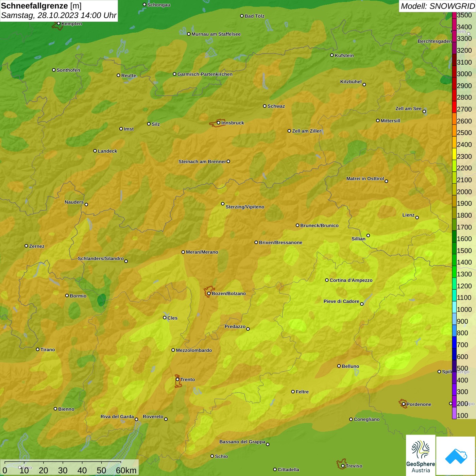Click the 30 mark on scale bar
The width and height of the screenshot is (476, 476).
(x=63, y=470)
